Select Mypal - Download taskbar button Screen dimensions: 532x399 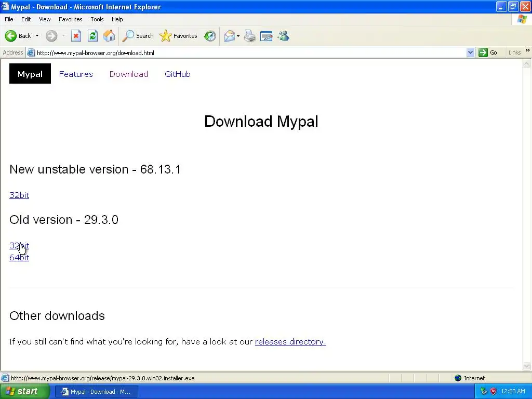[96, 392]
